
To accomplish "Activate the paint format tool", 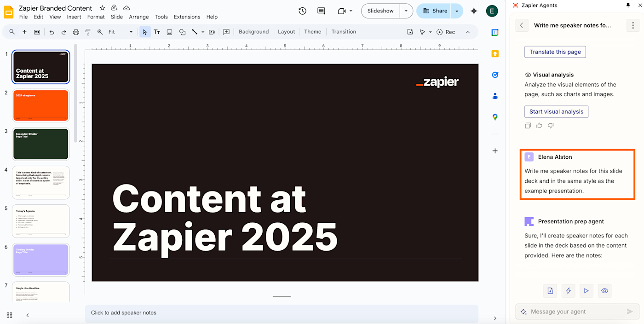I will (88, 32).
